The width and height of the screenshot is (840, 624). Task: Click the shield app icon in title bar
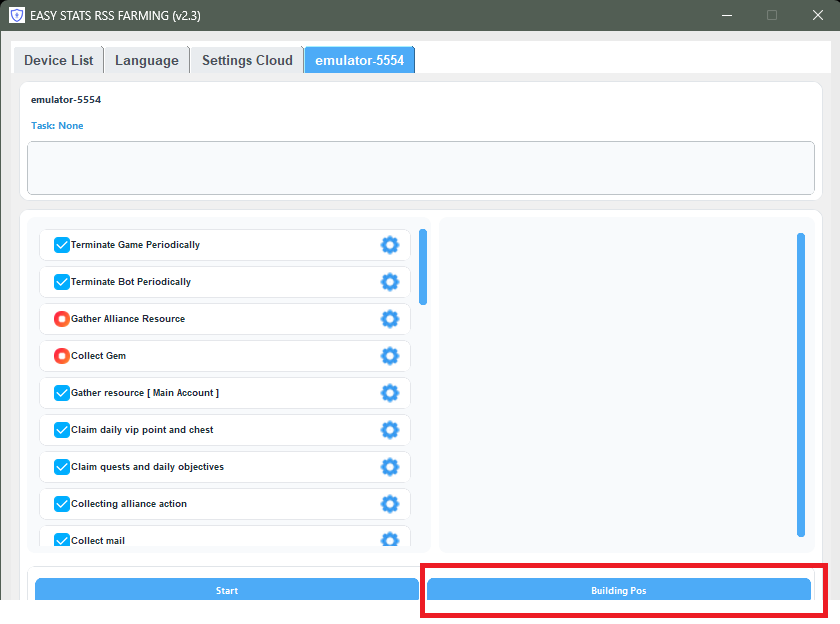point(17,15)
